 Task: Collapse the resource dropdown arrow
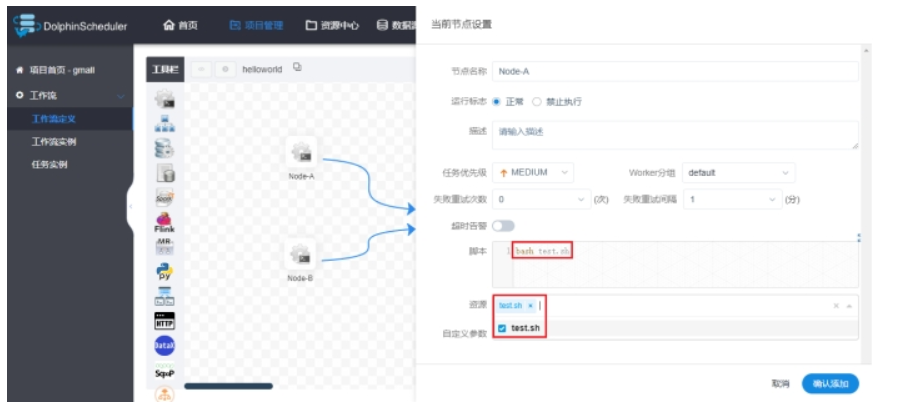(x=849, y=306)
